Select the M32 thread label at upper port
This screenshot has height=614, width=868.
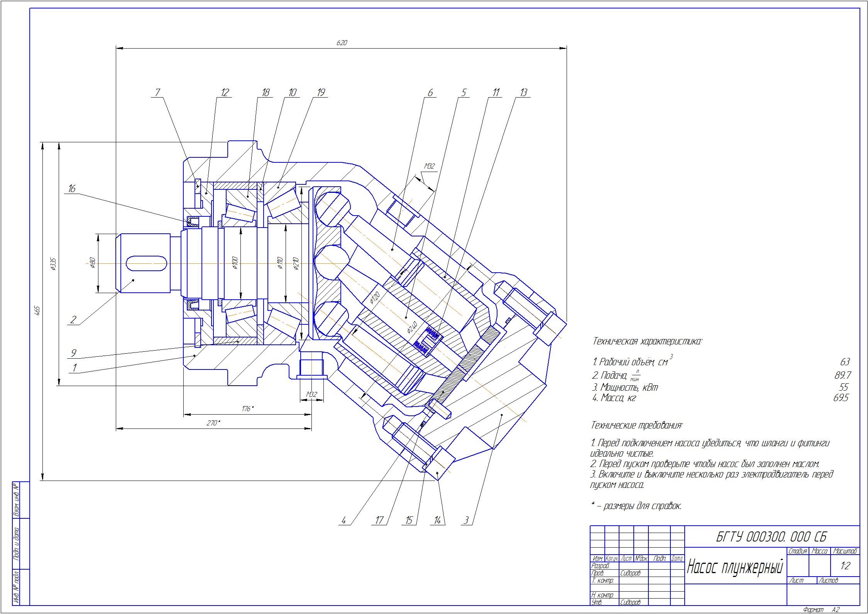(430, 166)
